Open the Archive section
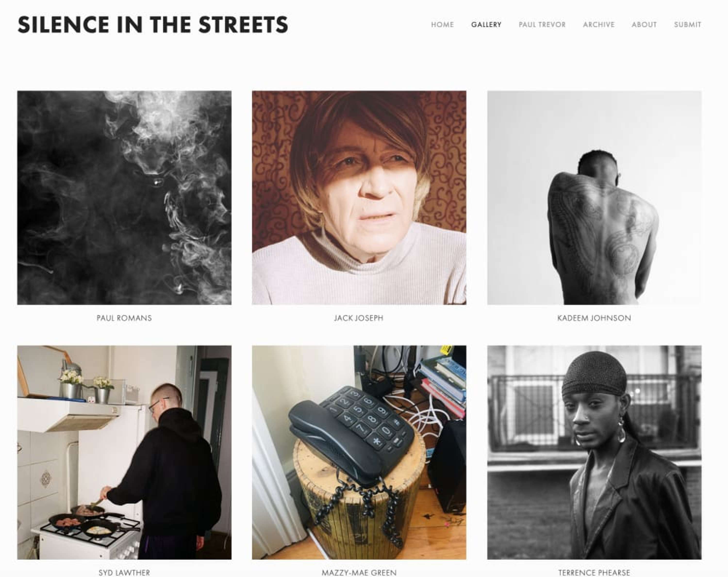The height and width of the screenshot is (577, 728). 599,25
